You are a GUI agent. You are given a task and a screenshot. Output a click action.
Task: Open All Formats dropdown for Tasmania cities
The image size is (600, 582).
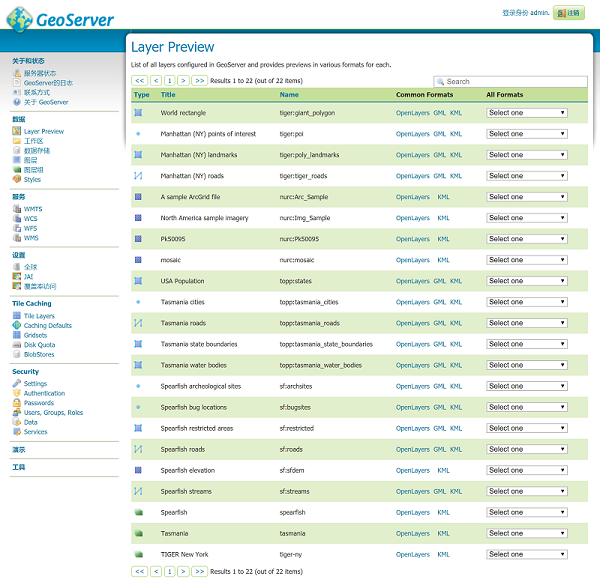[x=526, y=302]
